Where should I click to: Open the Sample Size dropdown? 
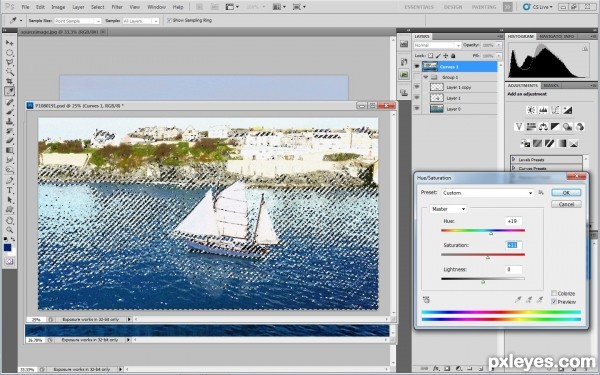pos(77,21)
